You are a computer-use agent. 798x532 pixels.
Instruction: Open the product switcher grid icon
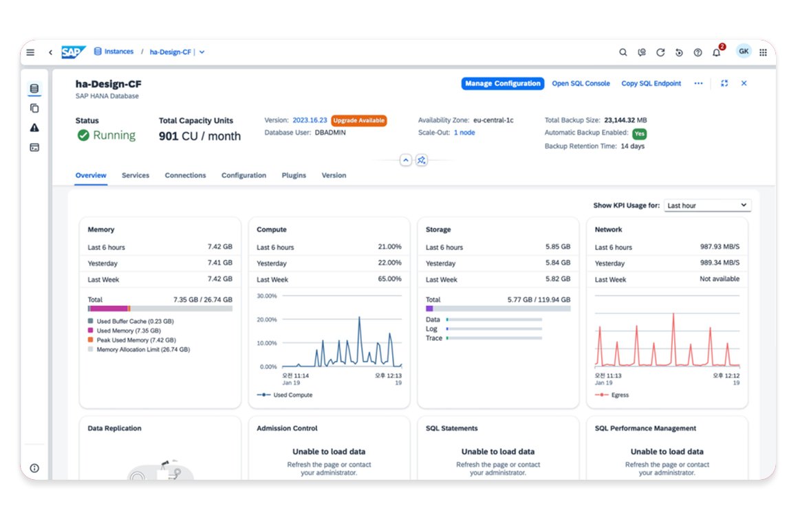(763, 52)
